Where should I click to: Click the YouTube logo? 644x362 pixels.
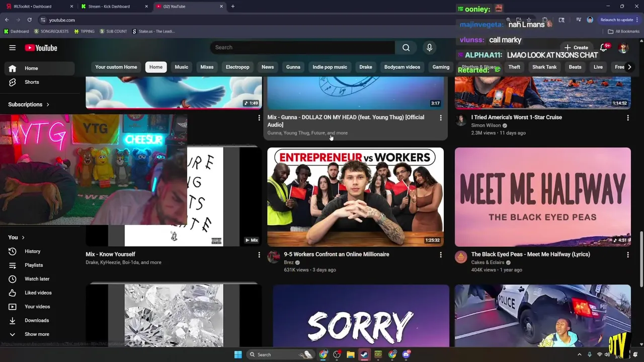point(41,48)
